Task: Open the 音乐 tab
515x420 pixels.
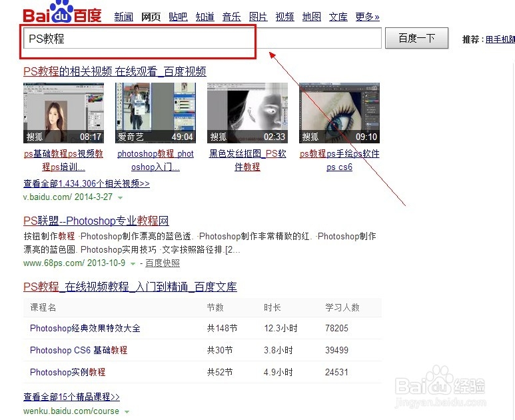Action: pos(232,17)
